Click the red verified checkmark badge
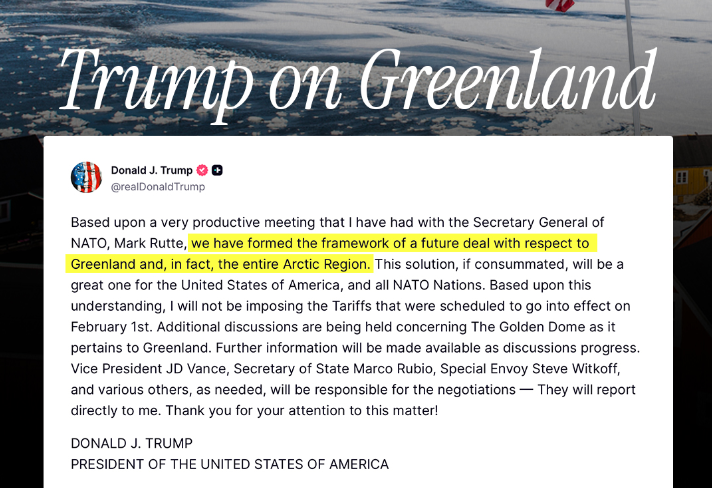 [x=202, y=170]
